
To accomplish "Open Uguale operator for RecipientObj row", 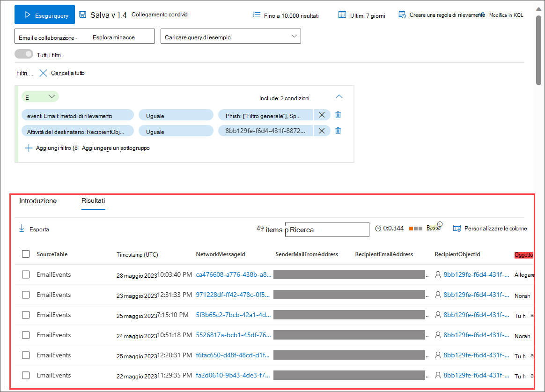I will (x=176, y=131).
